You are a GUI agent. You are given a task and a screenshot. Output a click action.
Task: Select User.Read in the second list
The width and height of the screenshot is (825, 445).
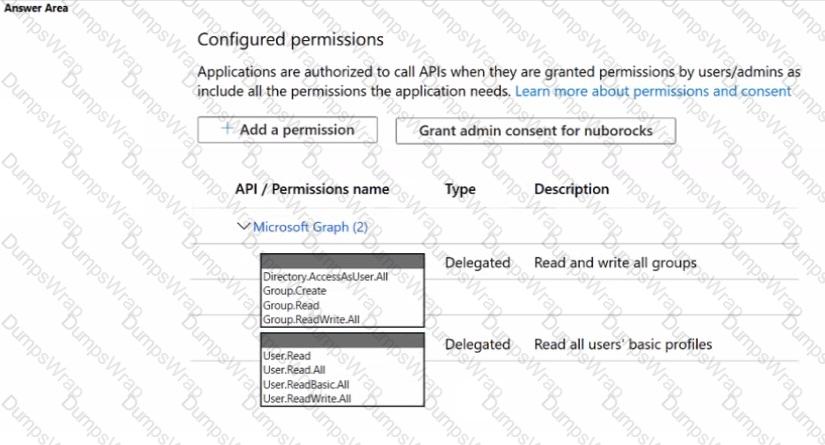(287, 356)
